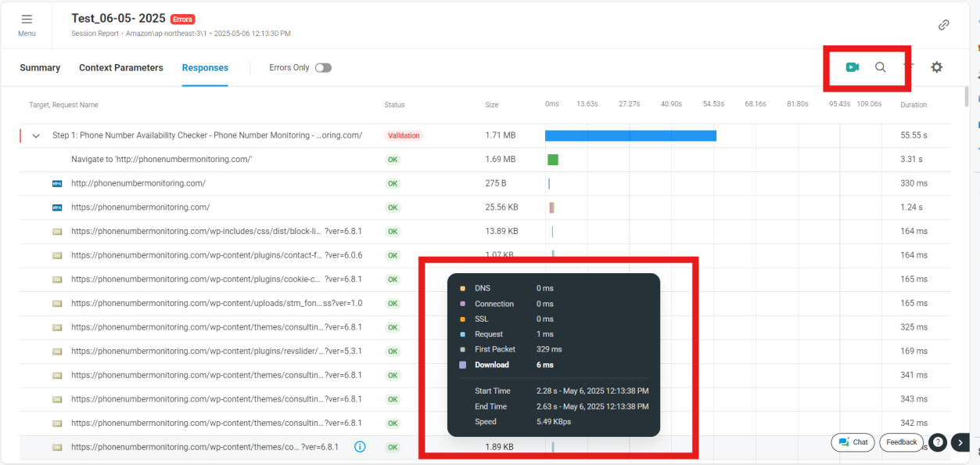Click the Target, Request Name column header

[x=63, y=105]
